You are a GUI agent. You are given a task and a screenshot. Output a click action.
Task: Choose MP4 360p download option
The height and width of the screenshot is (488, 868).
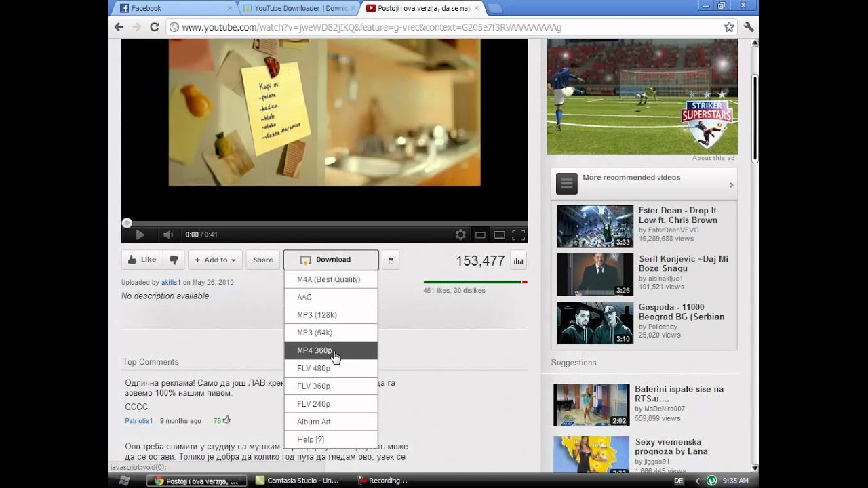tap(331, 350)
